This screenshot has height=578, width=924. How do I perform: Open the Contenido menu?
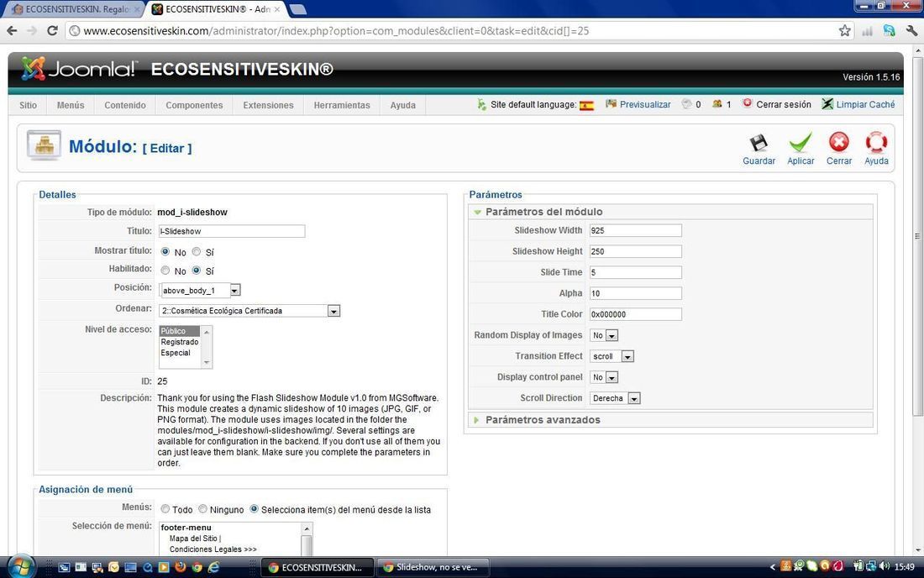[x=125, y=105]
